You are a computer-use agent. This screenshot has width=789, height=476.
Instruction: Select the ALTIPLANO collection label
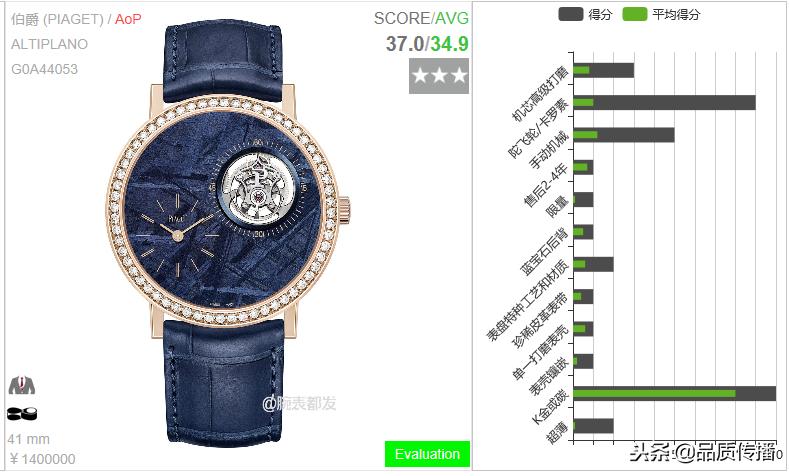tap(49, 44)
